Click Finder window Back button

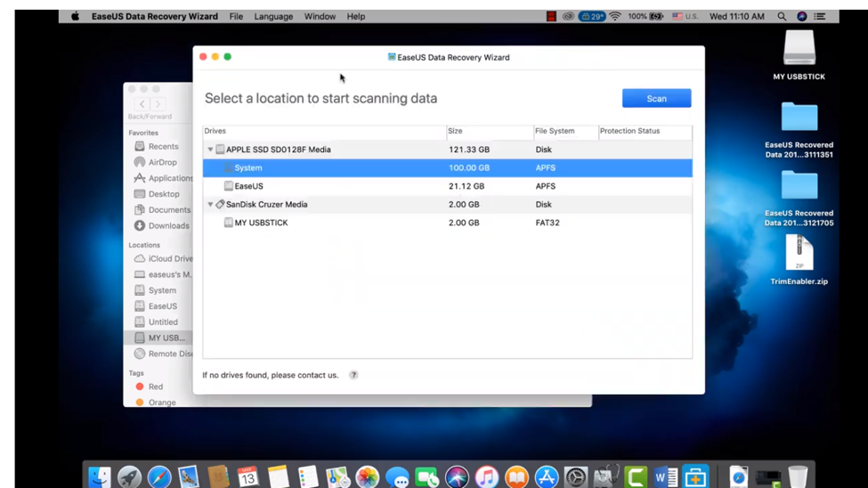(x=142, y=104)
